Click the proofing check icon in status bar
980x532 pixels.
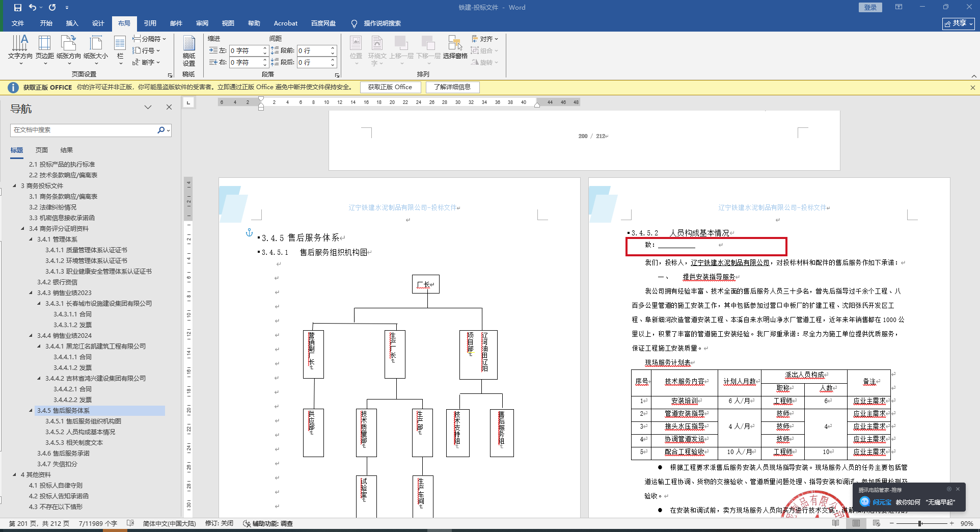tap(130, 523)
